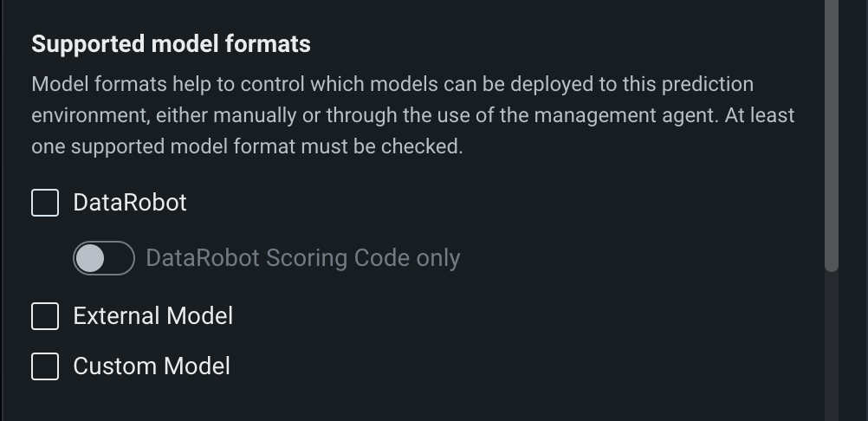
Task: Click the "DataRobot Scoring Code only" label
Action: 303,258
